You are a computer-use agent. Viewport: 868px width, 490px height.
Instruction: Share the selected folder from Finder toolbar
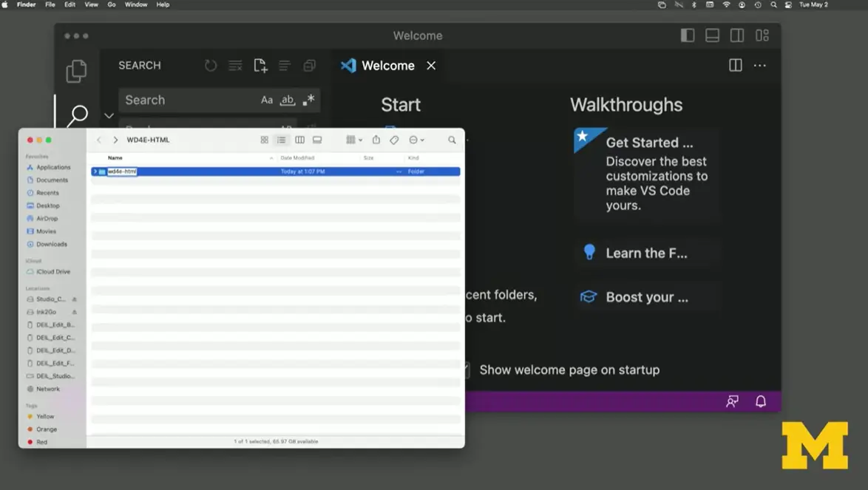pyautogui.click(x=375, y=140)
